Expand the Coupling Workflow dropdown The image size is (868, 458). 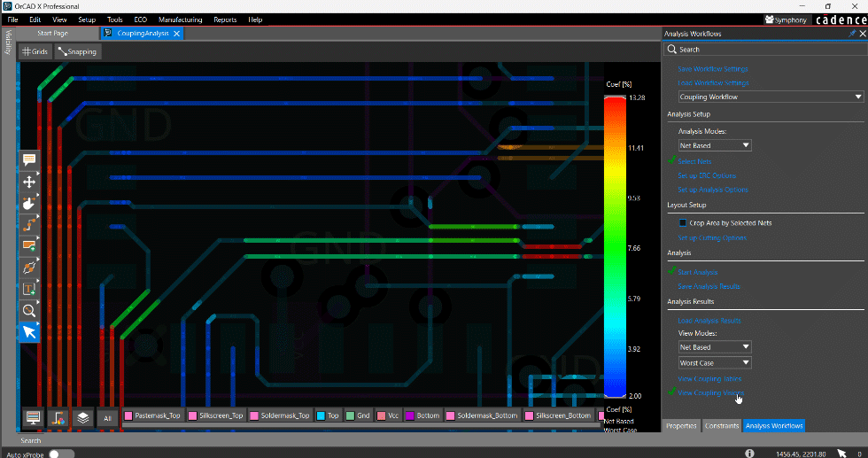pos(770,97)
